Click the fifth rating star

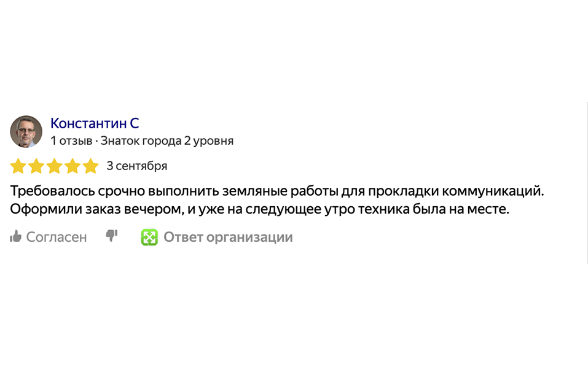click(x=91, y=166)
